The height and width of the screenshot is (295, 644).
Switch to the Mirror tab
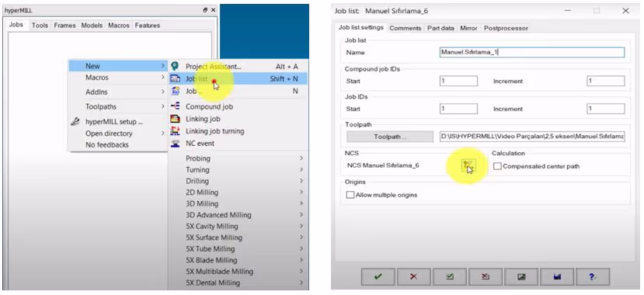click(468, 28)
